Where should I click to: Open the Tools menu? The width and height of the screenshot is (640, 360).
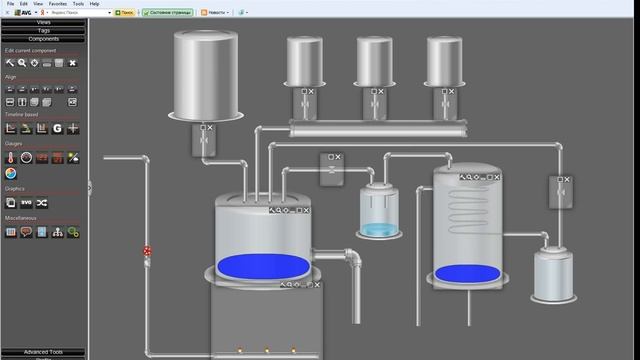pyautogui.click(x=78, y=4)
